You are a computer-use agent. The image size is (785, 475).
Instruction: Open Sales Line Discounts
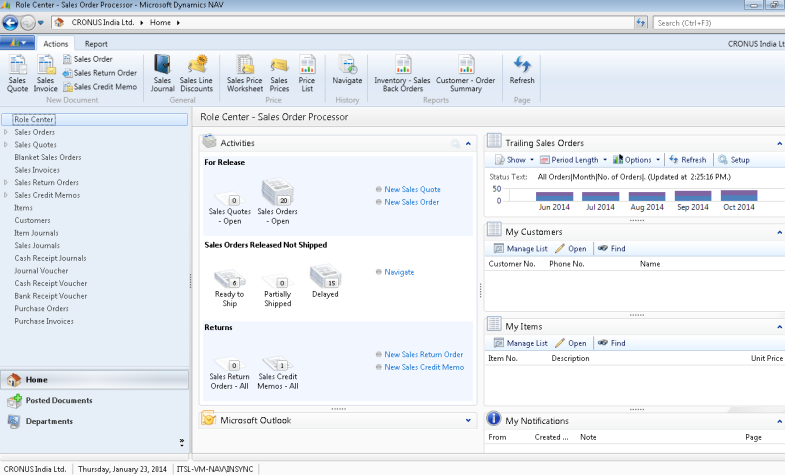point(196,74)
